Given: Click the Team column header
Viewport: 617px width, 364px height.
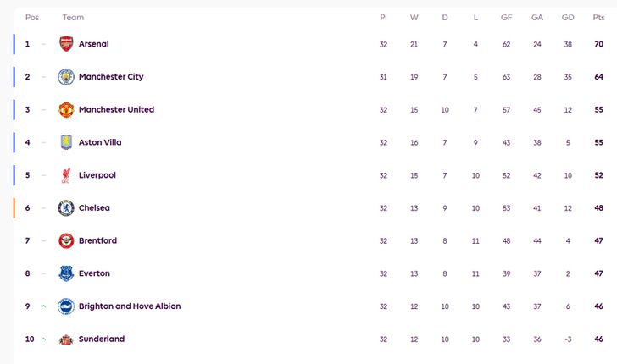Looking at the screenshot, I should pos(73,17).
